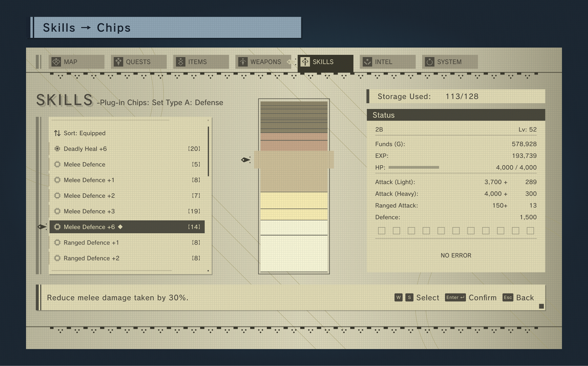Click the Items tab icon
The width and height of the screenshot is (588, 366).
(180, 62)
